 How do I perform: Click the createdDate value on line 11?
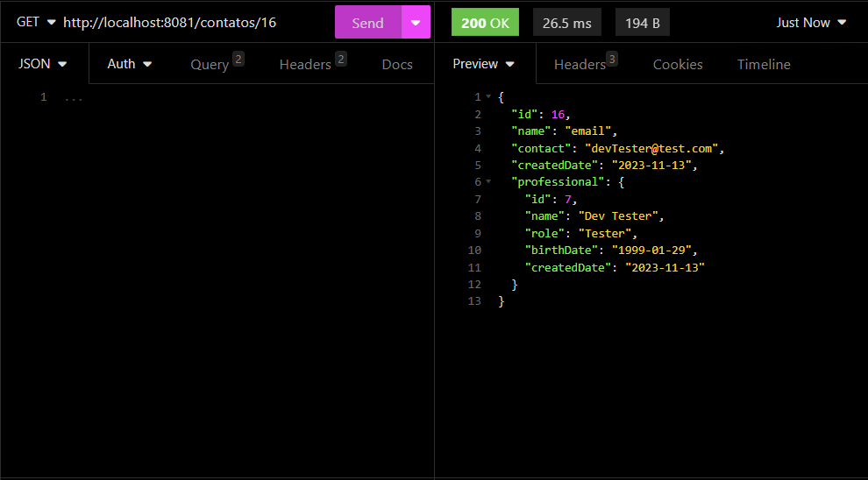665,267
